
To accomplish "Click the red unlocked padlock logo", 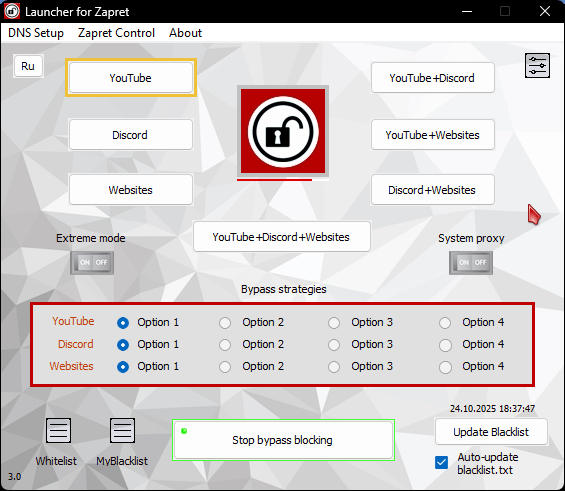I will [283, 131].
